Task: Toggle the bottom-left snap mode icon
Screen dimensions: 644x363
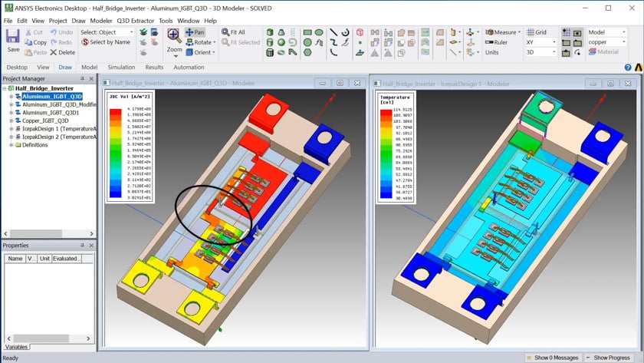Action: point(566,53)
